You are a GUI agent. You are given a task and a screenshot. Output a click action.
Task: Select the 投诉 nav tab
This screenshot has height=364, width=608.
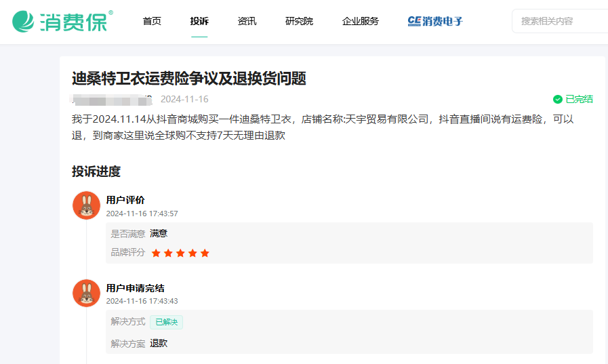point(199,21)
